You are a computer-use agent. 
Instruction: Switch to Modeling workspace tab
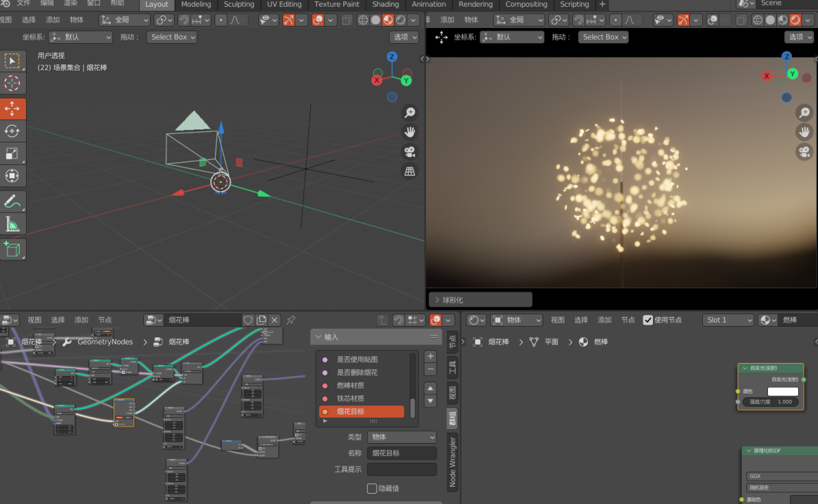tap(196, 4)
